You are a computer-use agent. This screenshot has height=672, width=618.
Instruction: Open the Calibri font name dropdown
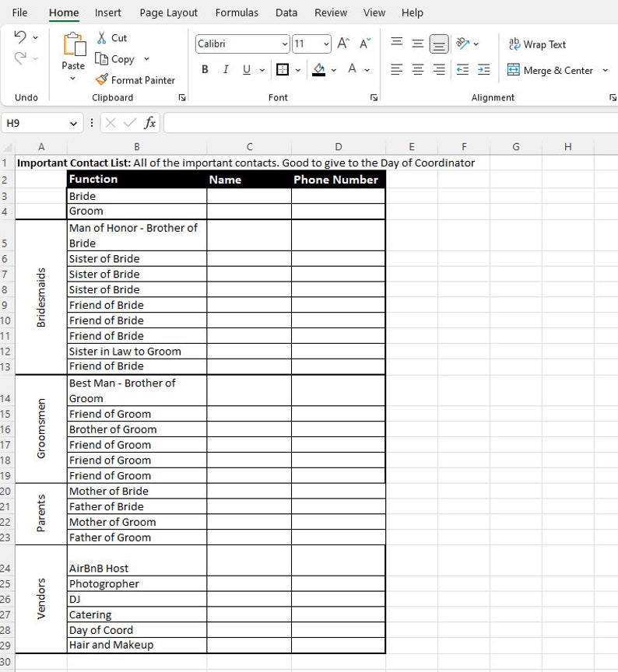(284, 44)
